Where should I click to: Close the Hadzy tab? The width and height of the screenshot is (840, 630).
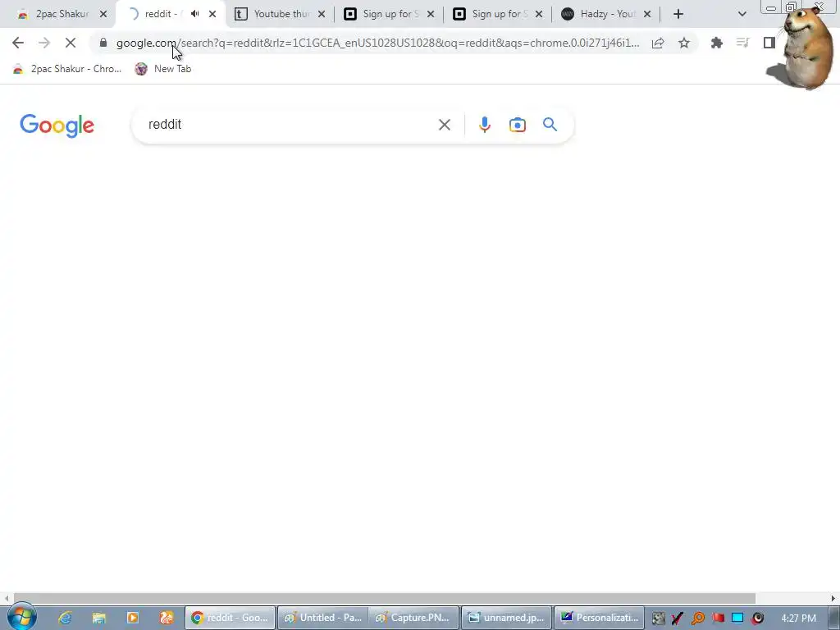click(x=647, y=14)
